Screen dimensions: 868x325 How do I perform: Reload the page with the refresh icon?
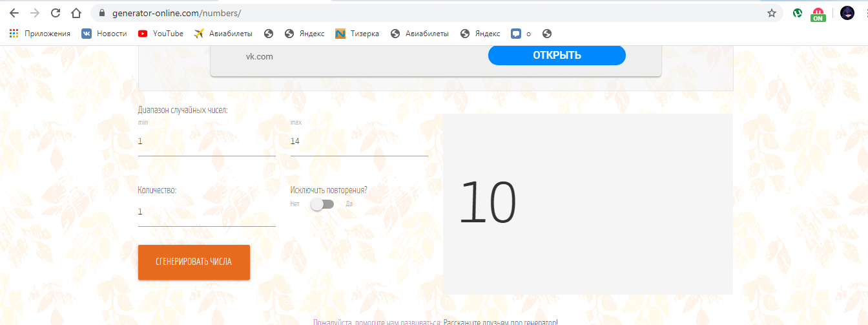(56, 13)
